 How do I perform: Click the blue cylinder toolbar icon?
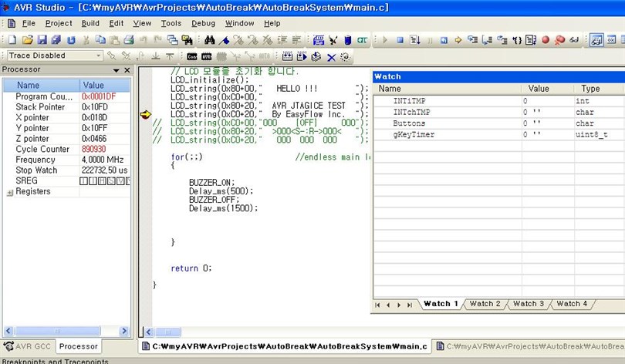347,40
